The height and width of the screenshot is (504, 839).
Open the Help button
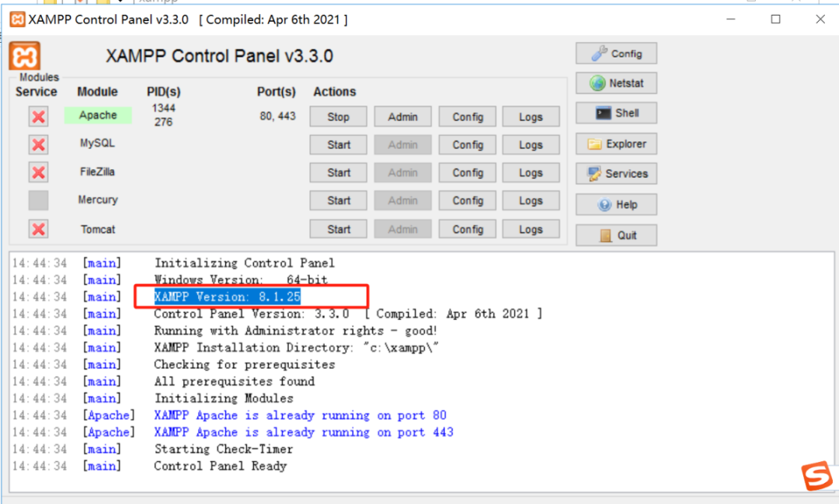tap(616, 204)
